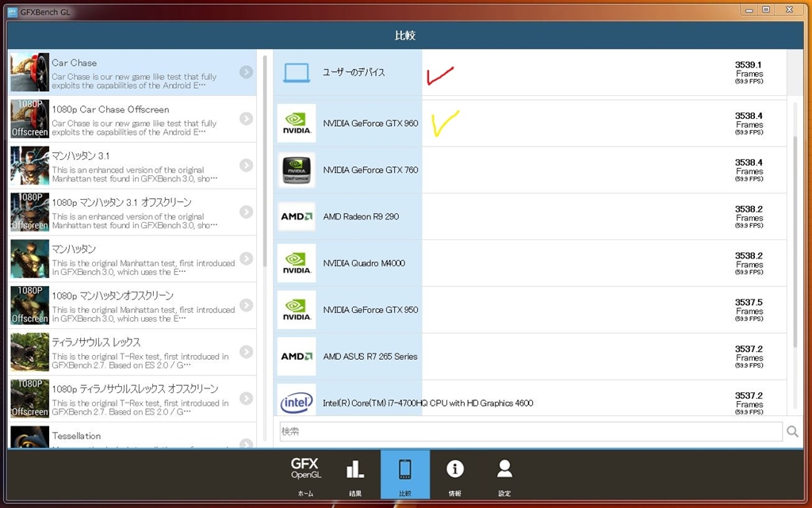Open the settings person icon tab
Viewport: 812px width, 508px height.
[x=504, y=475]
